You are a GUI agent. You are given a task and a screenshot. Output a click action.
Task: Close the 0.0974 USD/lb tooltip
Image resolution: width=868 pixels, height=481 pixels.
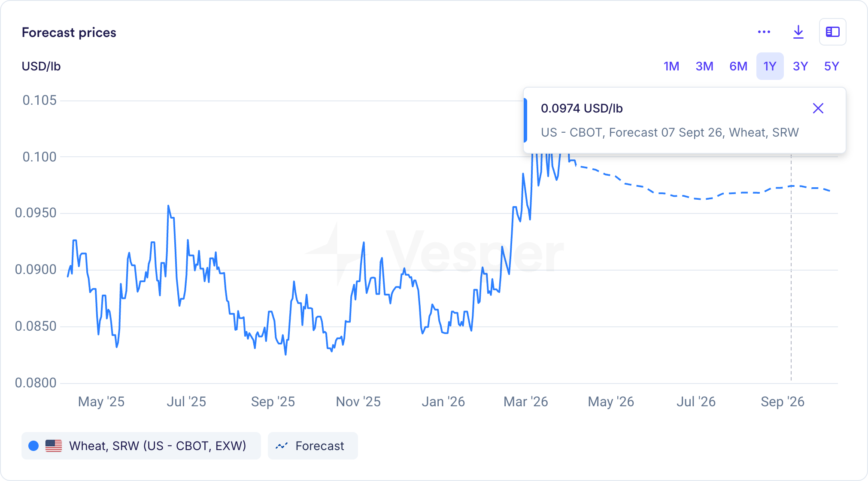click(818, 108)
